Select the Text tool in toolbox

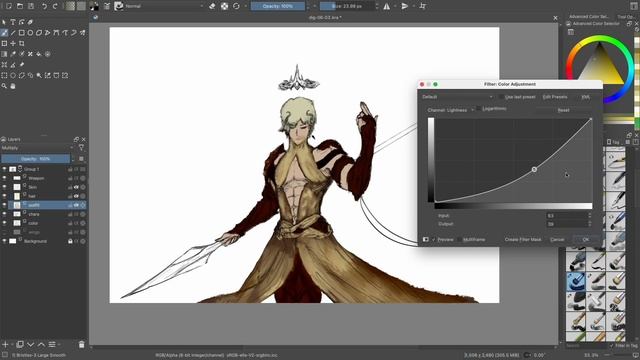(x=13, y=22)
